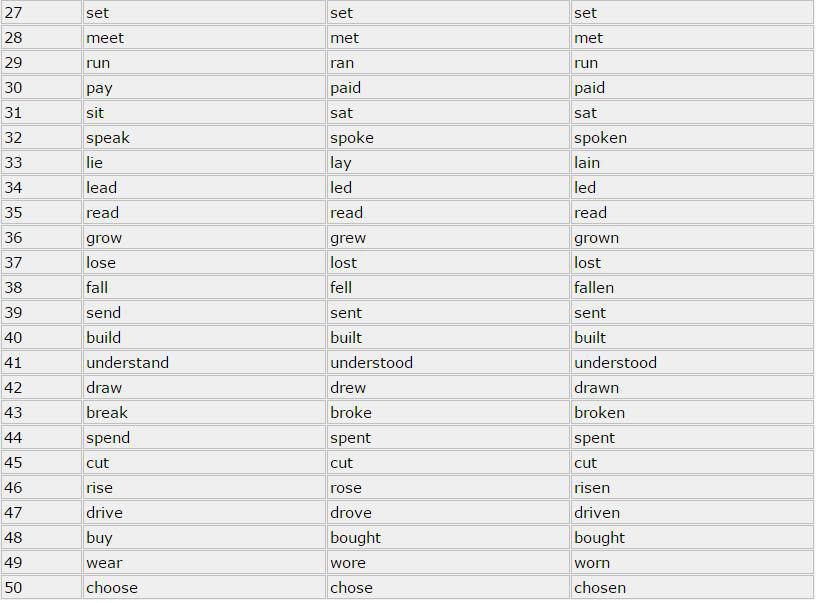Select the past participle 'spoken' cell
The height and width of the screenshot is (603, 818).
coord(692,138)
